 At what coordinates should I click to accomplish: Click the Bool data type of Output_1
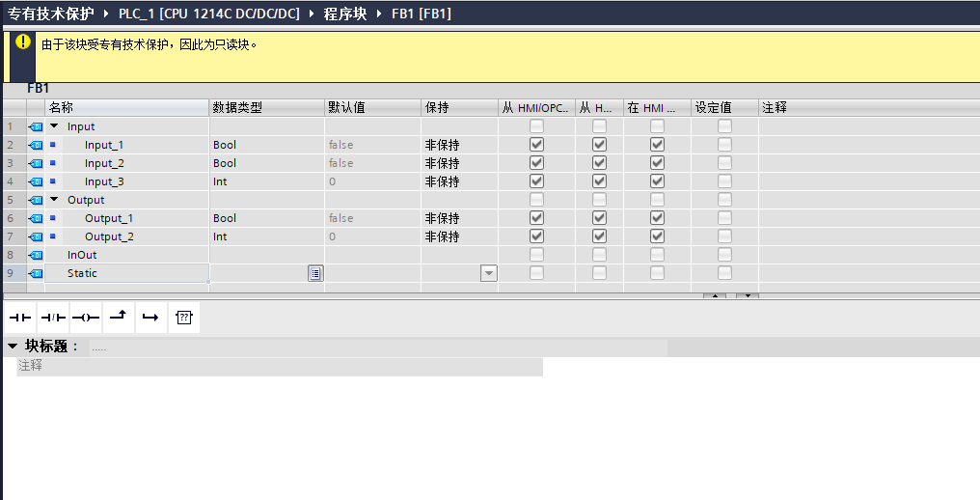coord(225,218)
